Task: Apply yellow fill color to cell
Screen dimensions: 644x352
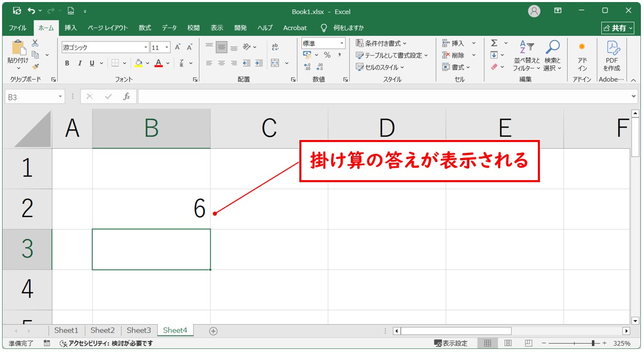Action: (x=138, y=63)
